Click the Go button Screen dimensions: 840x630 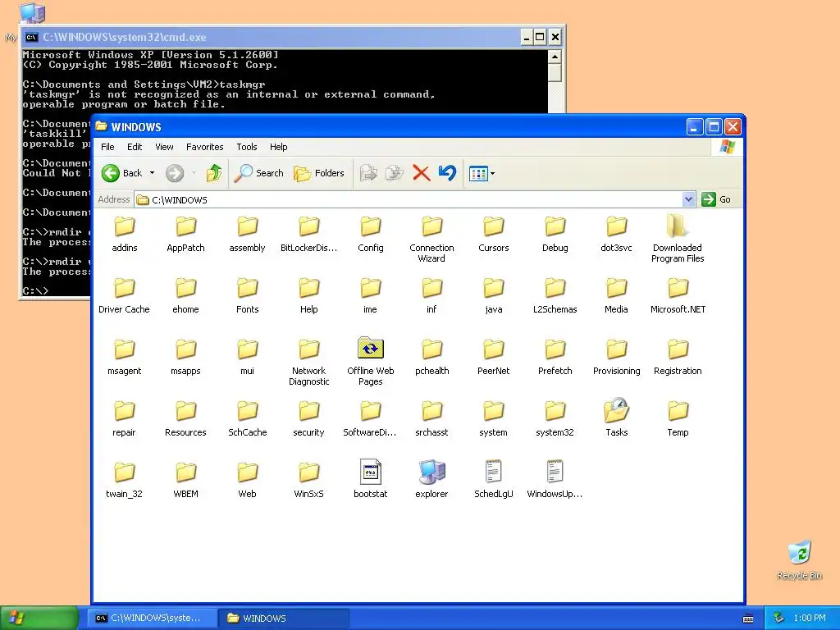tap(716, 199)
